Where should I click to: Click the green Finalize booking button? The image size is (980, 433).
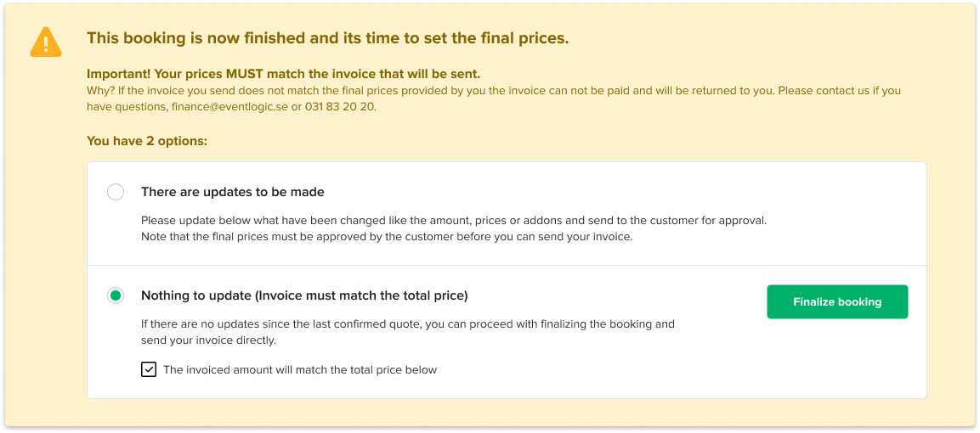tap(837, 302)
